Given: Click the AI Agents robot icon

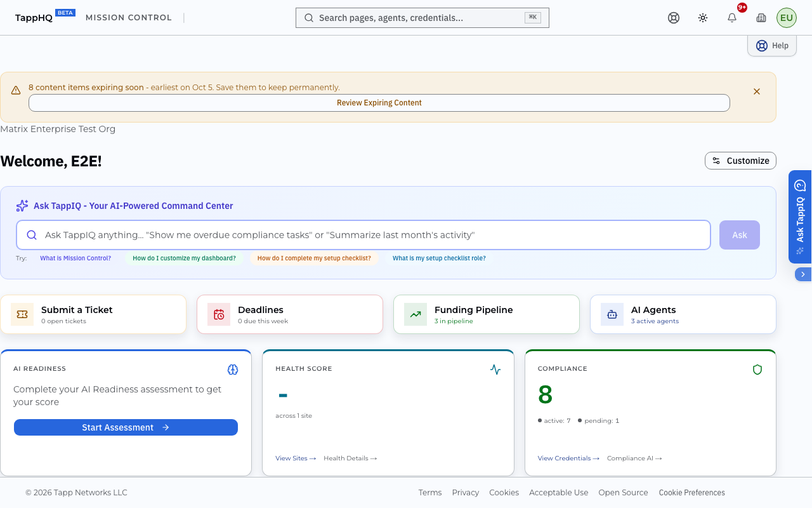Looking at the screenshot, I should 612,314.
